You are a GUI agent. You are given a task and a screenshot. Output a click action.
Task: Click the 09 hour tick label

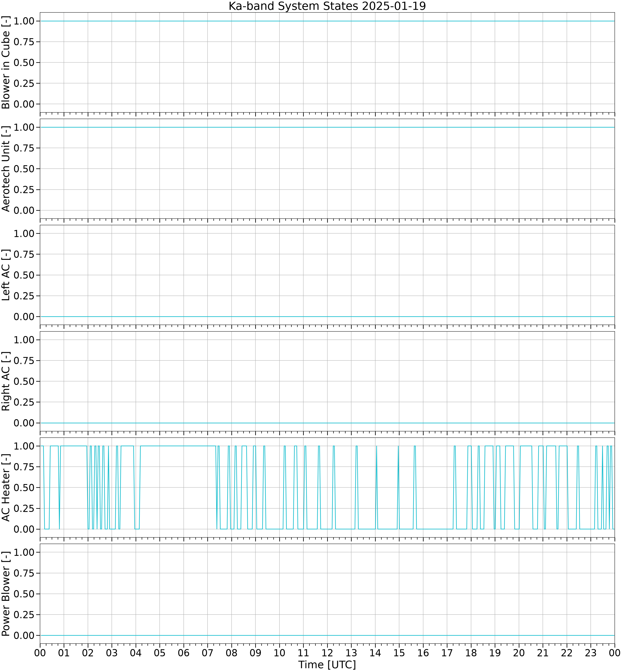(255, 653)
